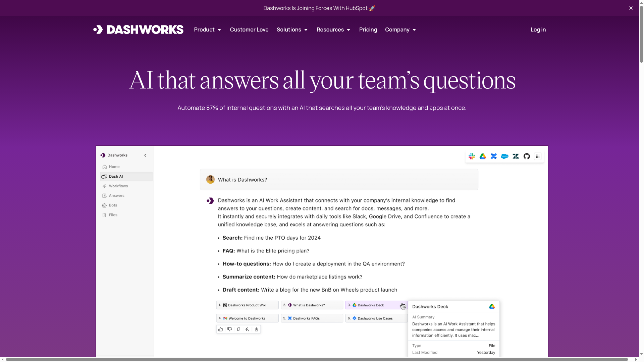
Task: Click the Dashworks logo in the navbar
Action: click(x=138, y=29)
